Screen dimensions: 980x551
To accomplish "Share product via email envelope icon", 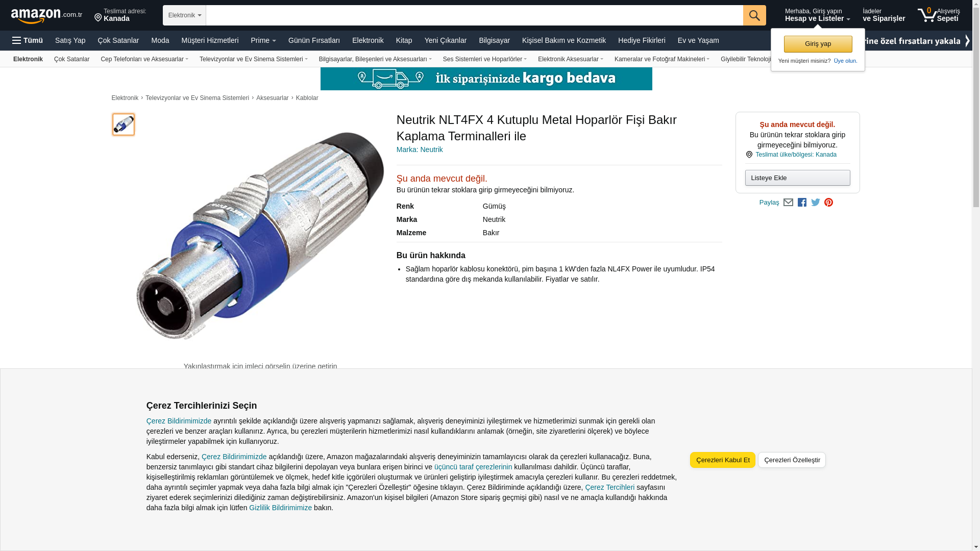I will tap(788, 203).
